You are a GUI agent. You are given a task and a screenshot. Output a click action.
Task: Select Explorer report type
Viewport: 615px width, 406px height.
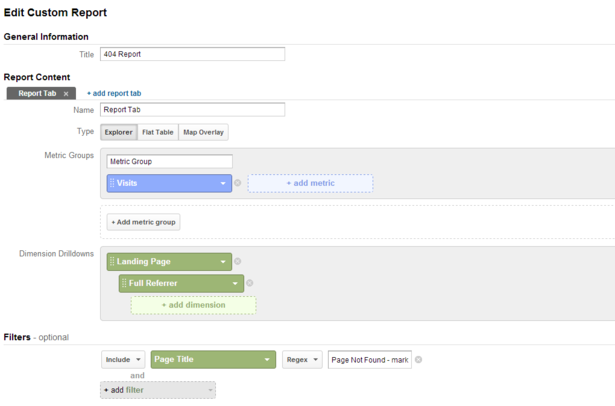point(118,132)
